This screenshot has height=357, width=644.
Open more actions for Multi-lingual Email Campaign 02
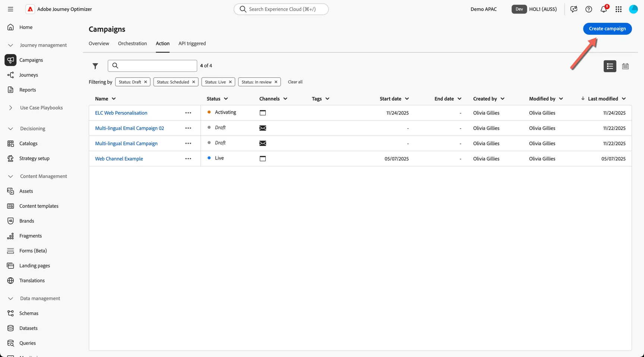pos(188,128)
